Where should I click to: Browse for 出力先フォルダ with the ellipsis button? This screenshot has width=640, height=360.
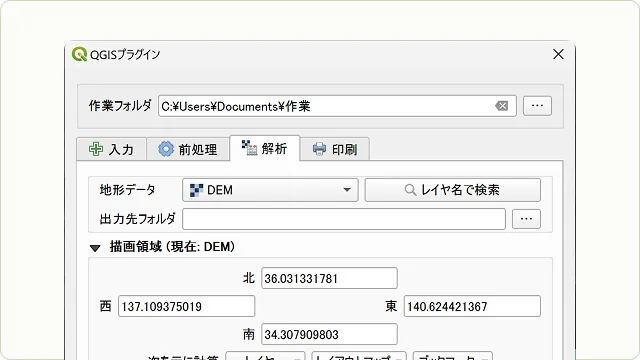[x=526, y=219]
